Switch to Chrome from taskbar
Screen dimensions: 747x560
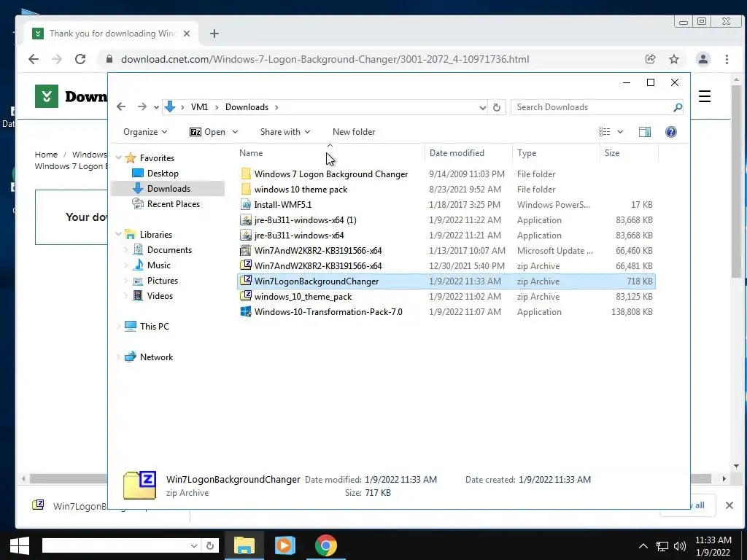[325, 545]
